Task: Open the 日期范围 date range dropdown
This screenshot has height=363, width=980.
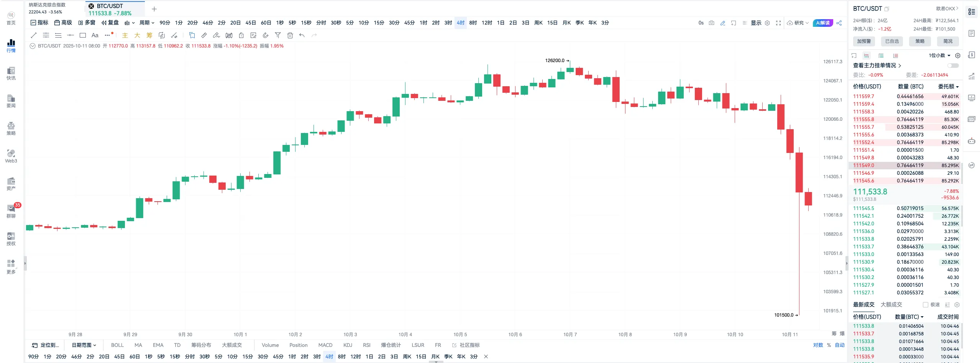Action: pos(84,345)
